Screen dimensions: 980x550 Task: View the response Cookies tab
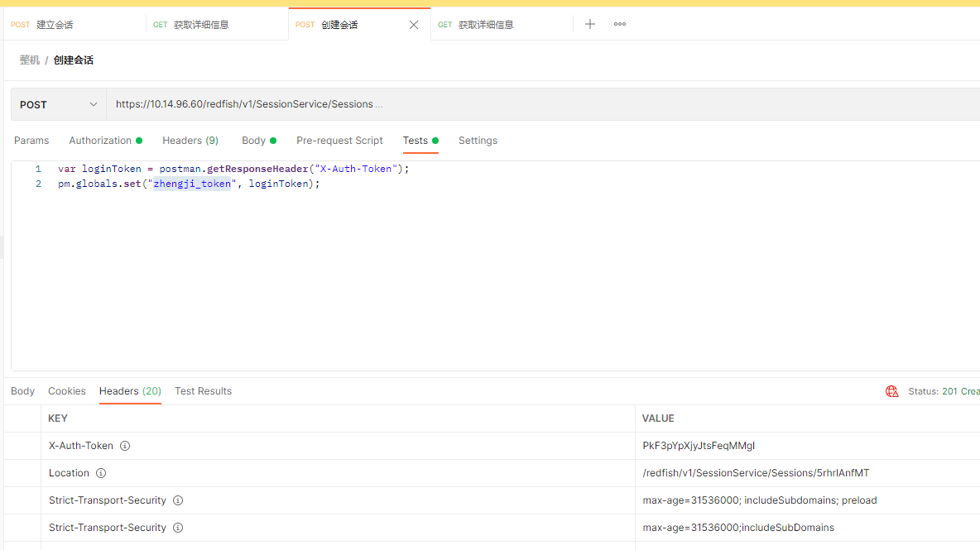(66, 390)
